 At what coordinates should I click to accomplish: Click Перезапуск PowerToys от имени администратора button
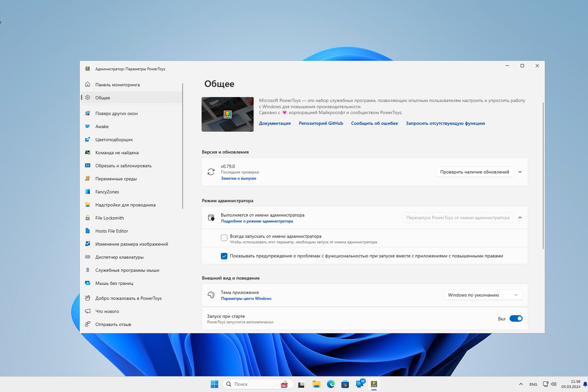tap(458, 218)
